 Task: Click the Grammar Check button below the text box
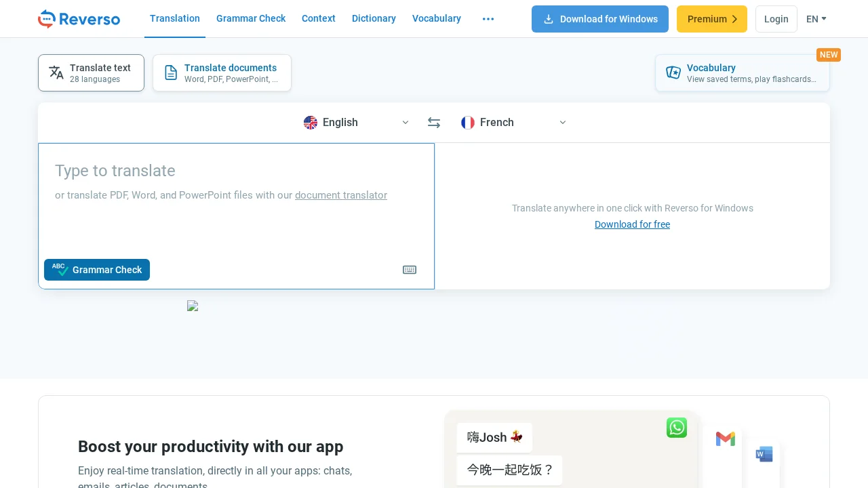[x=97, y=270]
